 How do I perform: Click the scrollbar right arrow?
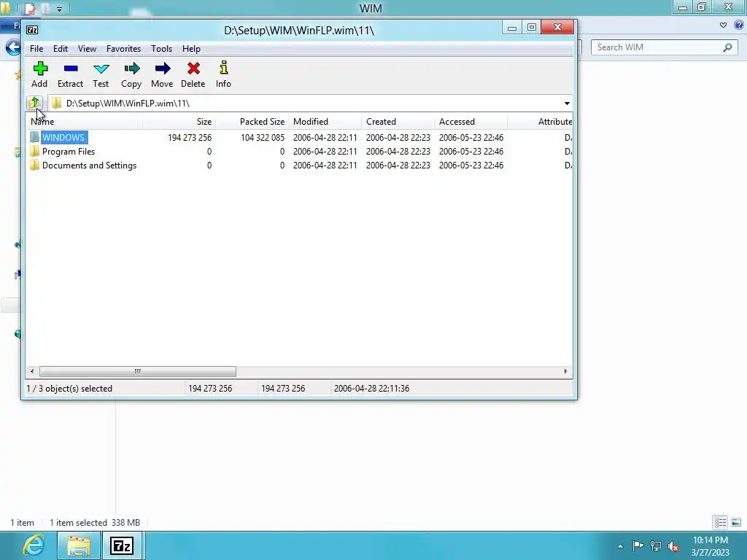point(565,371)
